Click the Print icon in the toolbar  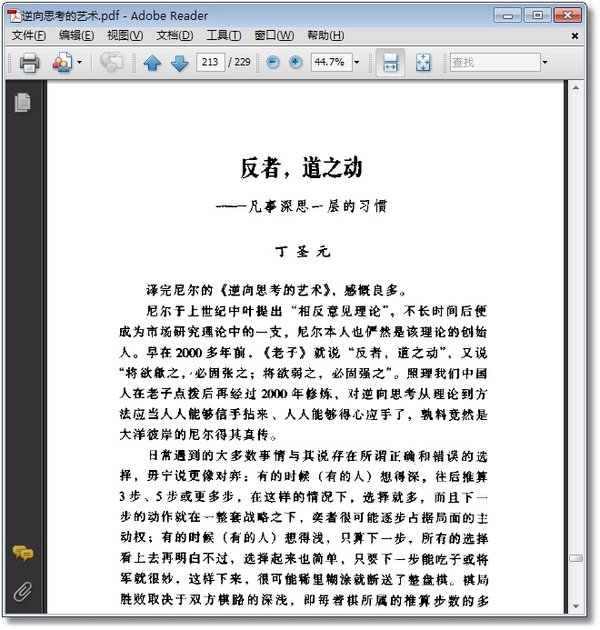[x=29, y=63]
